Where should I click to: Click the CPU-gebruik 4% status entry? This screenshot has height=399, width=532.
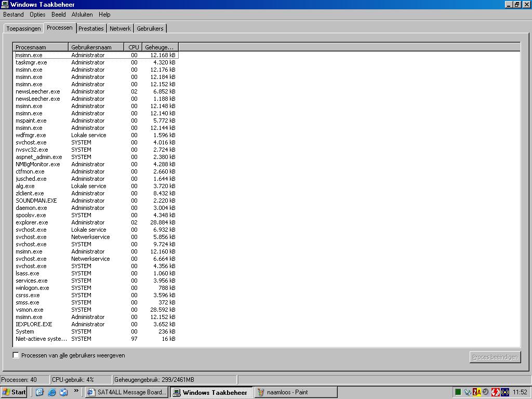(81, 380)
